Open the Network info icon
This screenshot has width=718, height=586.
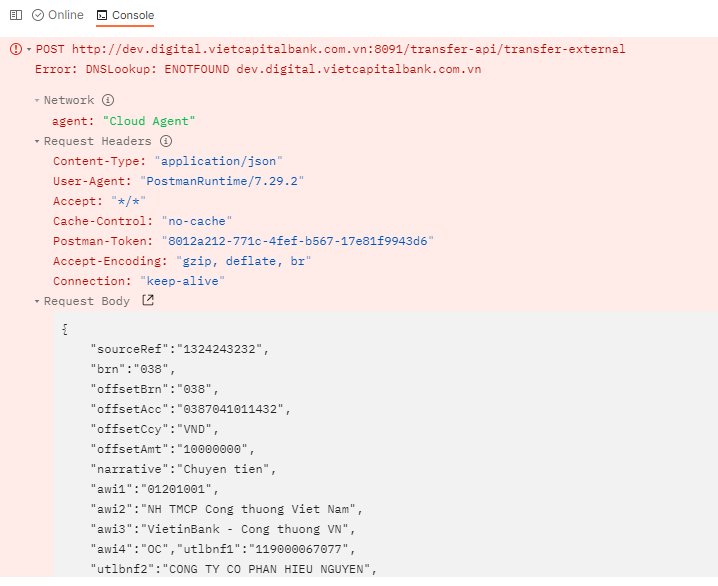(108, 100)
